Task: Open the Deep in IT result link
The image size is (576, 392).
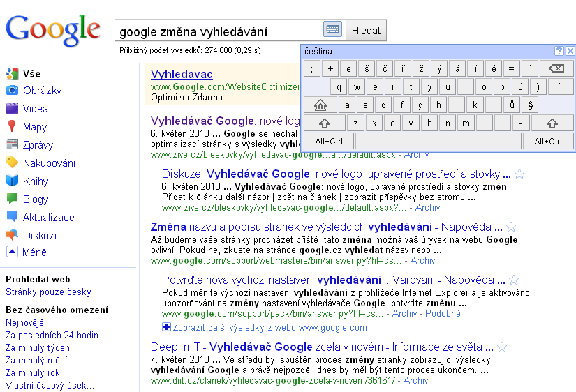Action: click(322, 347)
